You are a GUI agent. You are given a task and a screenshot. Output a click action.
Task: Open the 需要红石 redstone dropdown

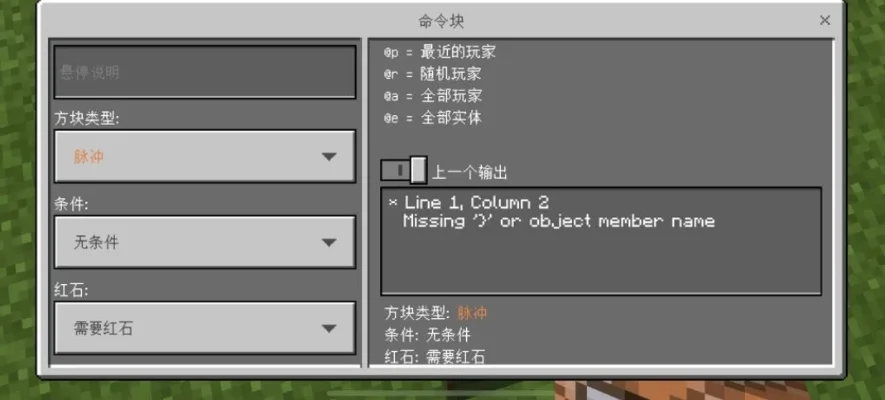205,328
